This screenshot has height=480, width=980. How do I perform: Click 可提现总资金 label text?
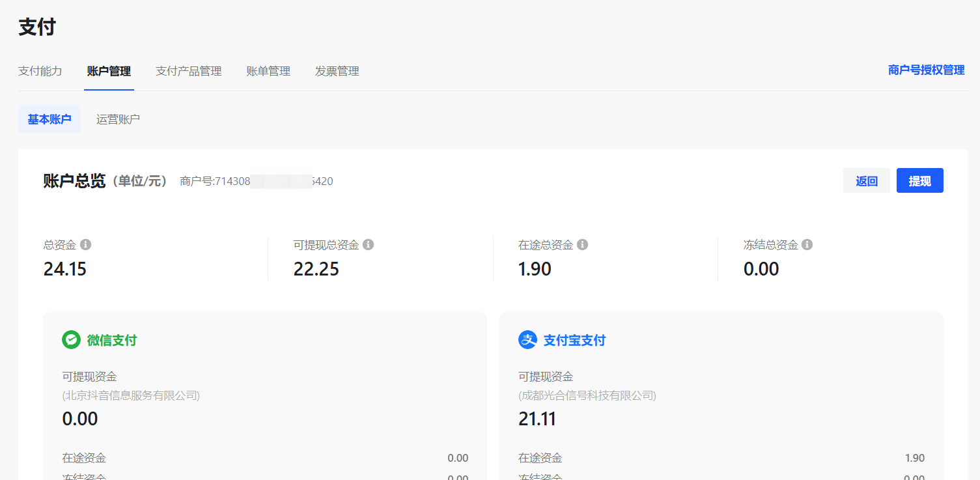click(x=326, y=245)
